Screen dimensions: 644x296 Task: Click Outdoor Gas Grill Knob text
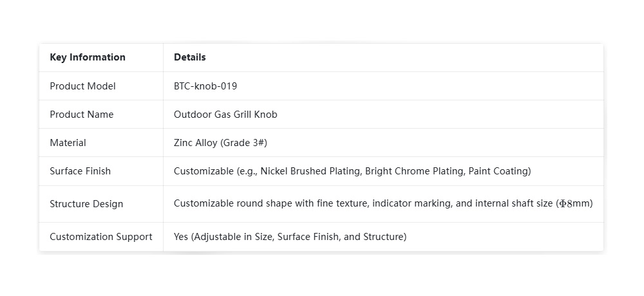(x=225, y=115)
